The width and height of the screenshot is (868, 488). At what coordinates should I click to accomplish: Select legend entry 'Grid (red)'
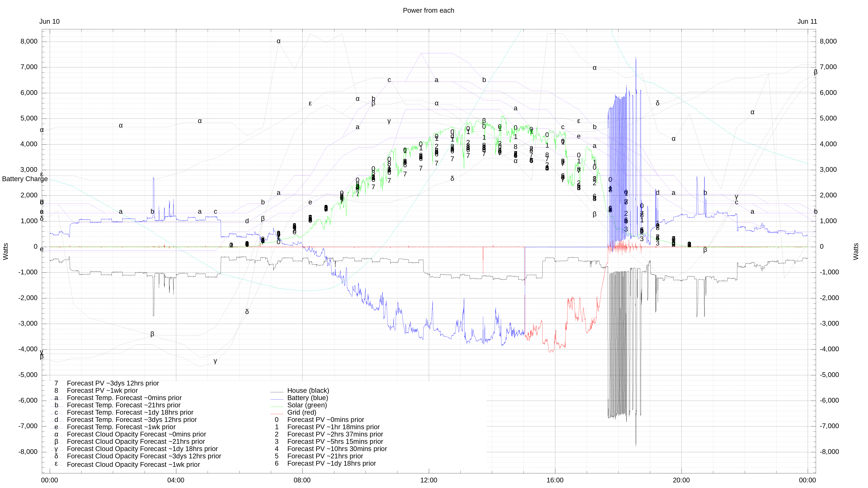[302, 412]
